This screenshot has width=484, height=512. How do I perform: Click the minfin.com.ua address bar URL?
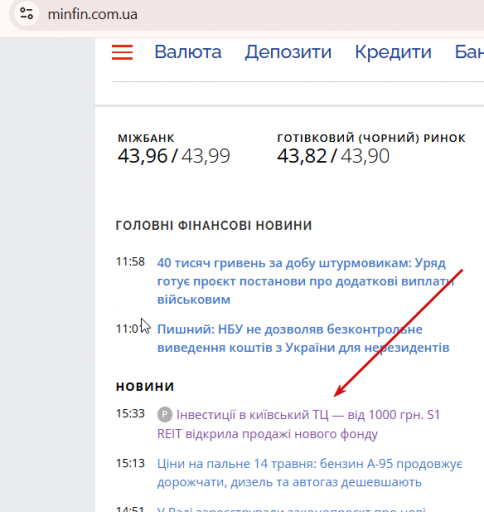[x=93, y=14]
